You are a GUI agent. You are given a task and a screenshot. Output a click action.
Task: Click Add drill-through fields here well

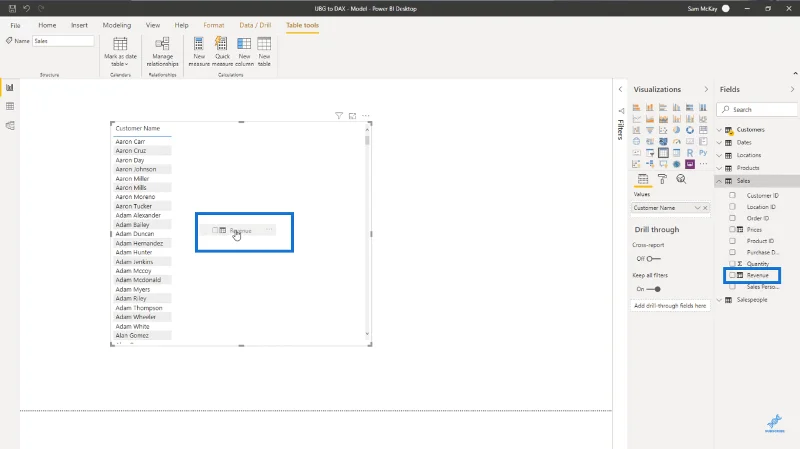pos(670,306)
